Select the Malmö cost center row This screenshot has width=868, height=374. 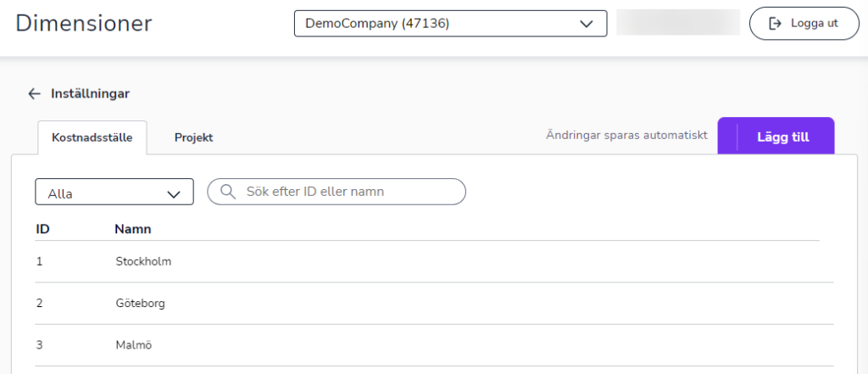(x=434, y=345)
